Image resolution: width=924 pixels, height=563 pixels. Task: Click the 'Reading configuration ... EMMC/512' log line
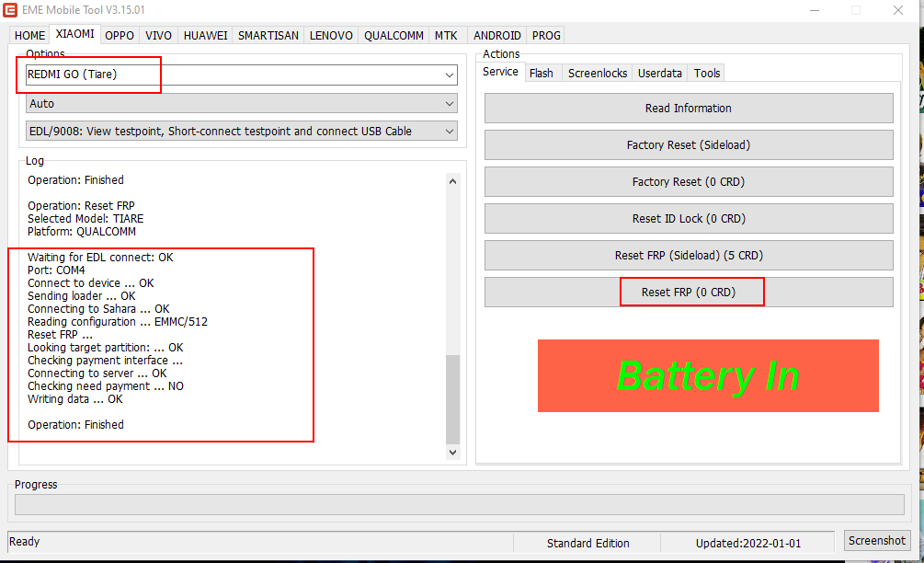click(118, 322)
